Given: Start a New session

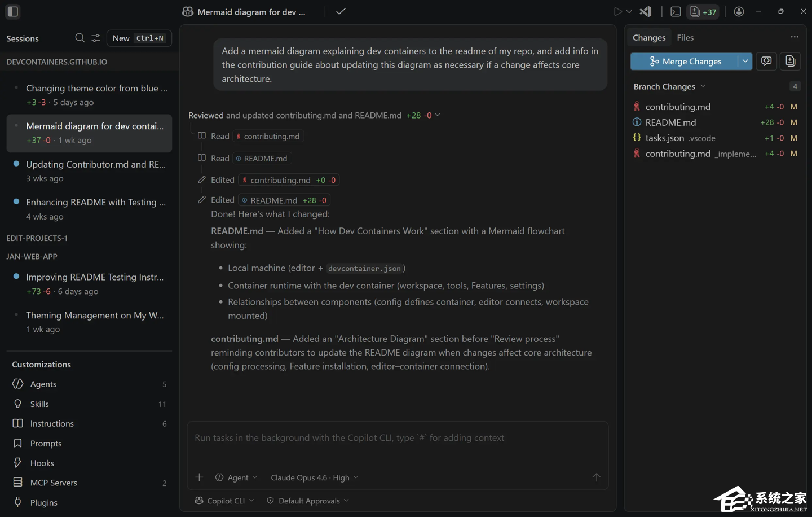Looking at the screenshot, I should 139,38.
